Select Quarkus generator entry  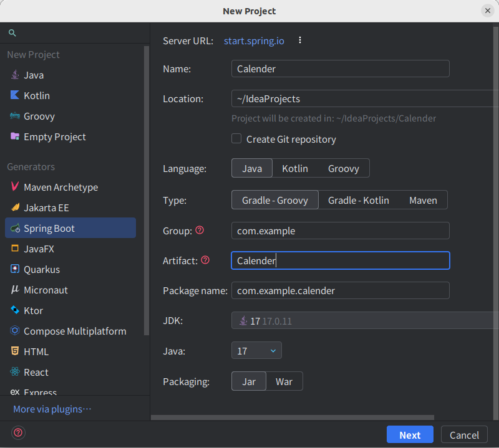(x=70, y=269)
